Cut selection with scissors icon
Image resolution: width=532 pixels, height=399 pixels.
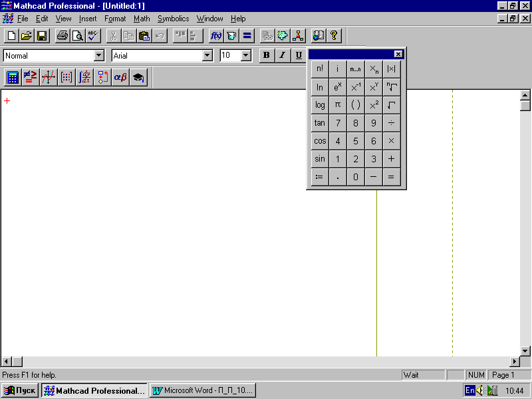(x=114, y=36)
